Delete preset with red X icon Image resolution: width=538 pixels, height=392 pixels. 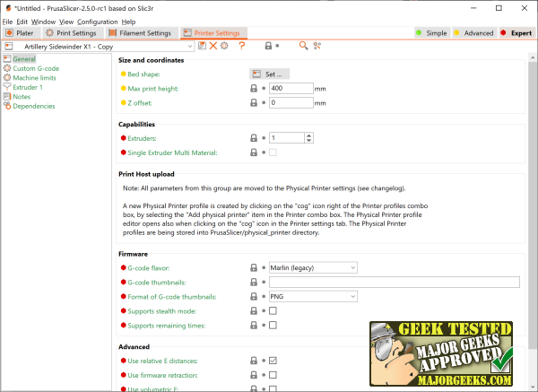tap(213, 46)
